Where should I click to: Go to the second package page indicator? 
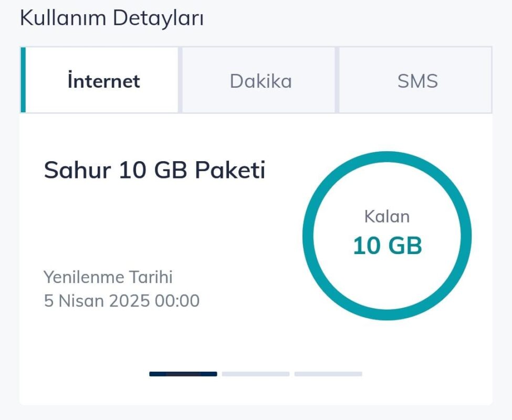coord(255,374)
